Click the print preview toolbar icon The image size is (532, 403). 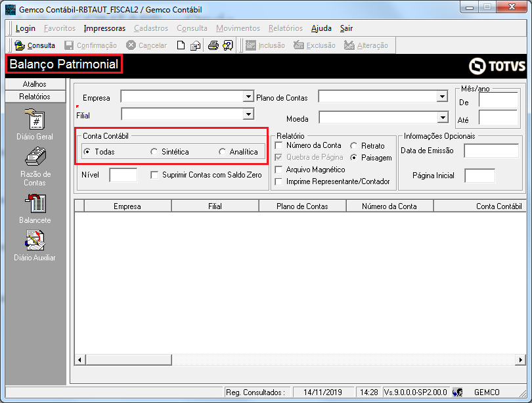(195, 45)
